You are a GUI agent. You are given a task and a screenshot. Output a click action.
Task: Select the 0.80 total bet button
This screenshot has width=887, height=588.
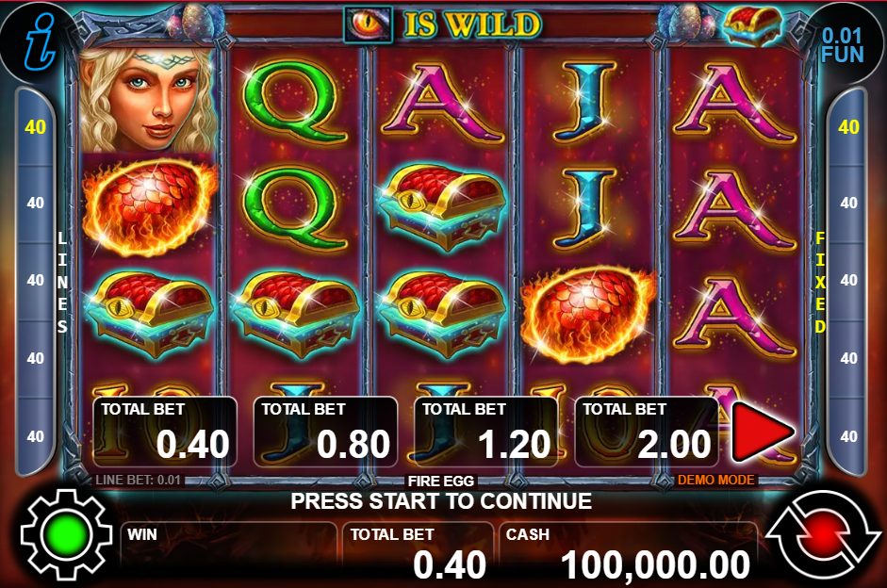[325, 432]
